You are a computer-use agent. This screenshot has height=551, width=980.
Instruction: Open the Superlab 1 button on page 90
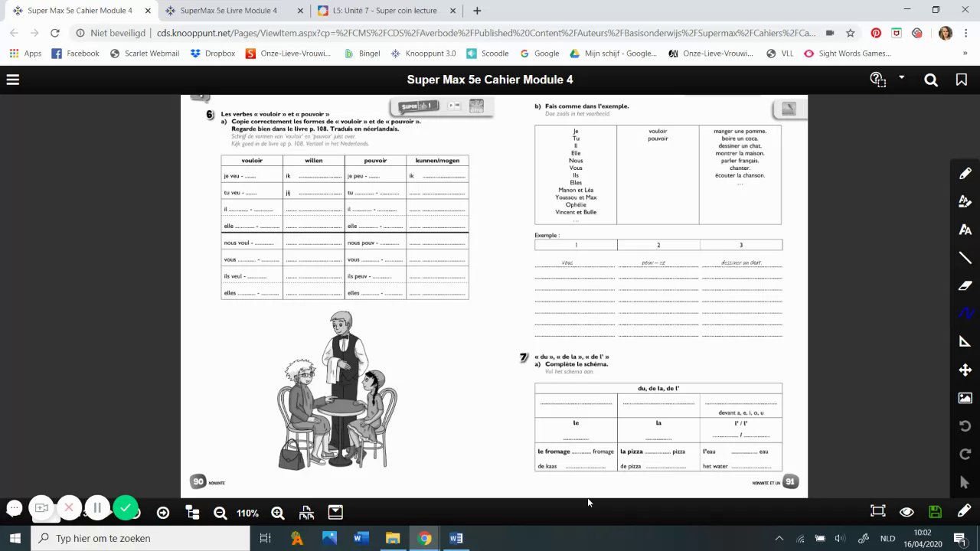click(x=417, y=106)
